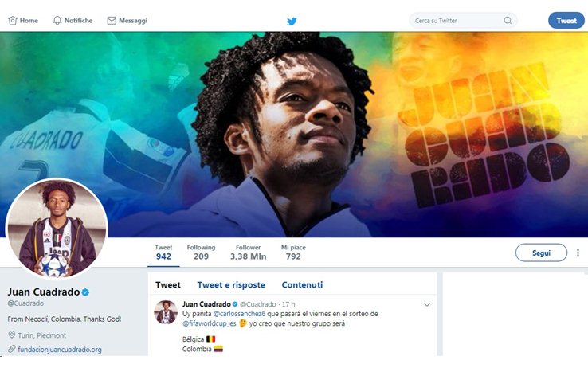Open the three-dot profile options menu
588x368 pixels.
point(578,253)
